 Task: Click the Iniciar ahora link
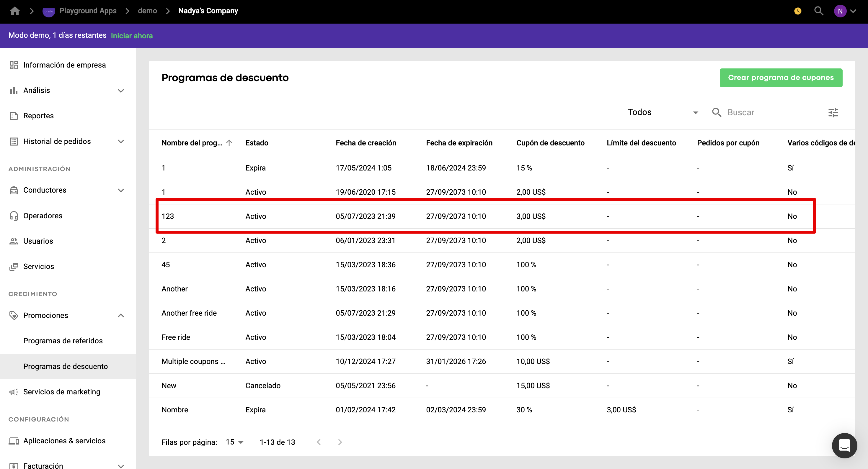coord(132,36)
